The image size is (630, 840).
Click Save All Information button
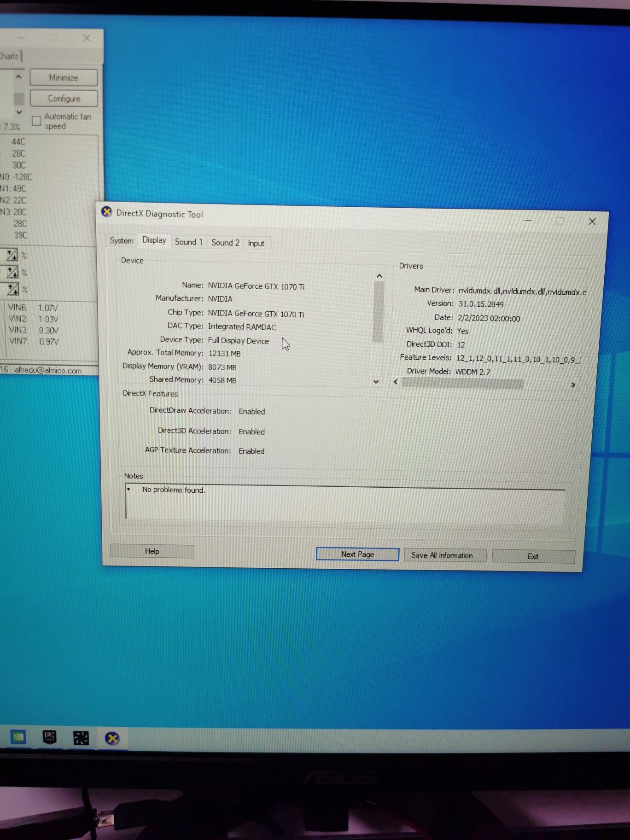click(445, 555)
